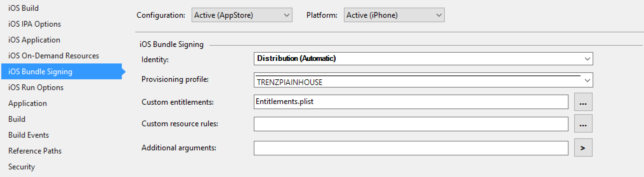Open the Security settings page
The image size is (644, 177).
(22, 167)
